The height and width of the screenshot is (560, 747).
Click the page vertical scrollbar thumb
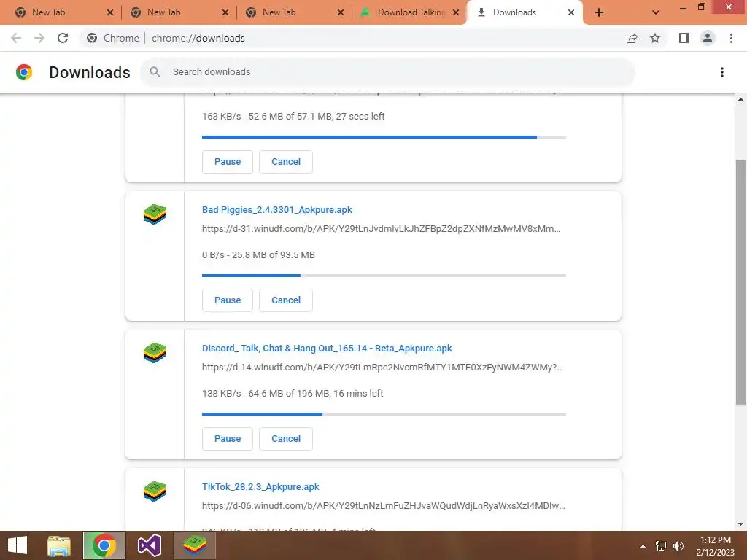pos(740,282)
